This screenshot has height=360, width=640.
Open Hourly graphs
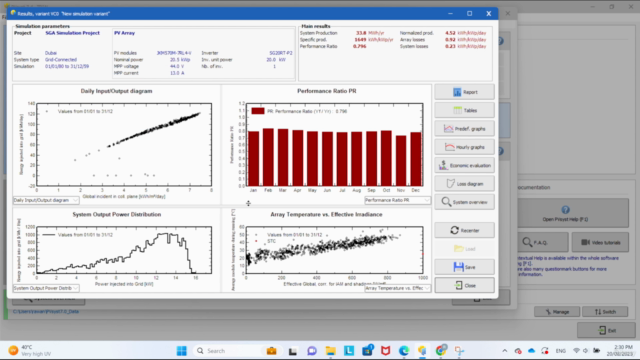tap(464, 147)
